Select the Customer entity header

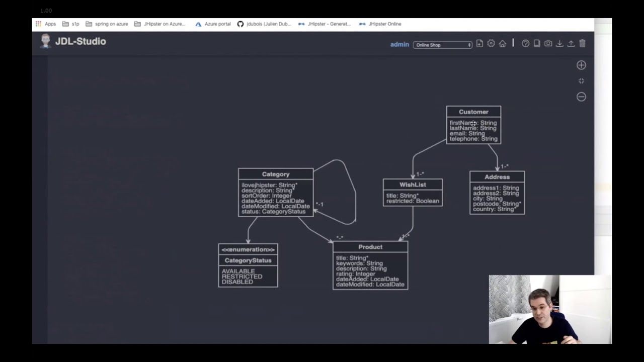click(473, 112)
